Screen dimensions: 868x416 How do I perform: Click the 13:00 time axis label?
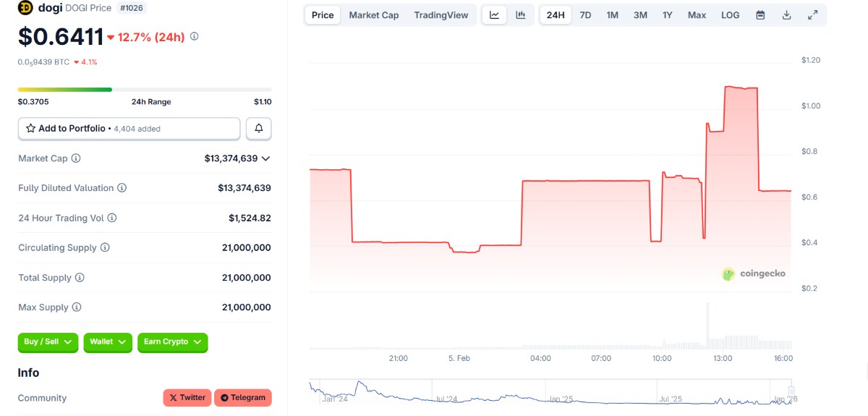click(x=723, y=358)
